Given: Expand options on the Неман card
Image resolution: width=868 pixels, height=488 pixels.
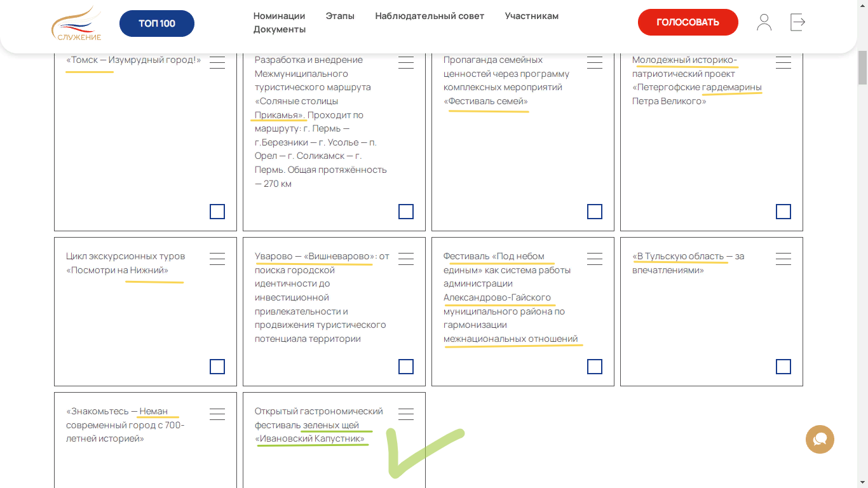Looking at the screenshot, I should pos(217,414).
